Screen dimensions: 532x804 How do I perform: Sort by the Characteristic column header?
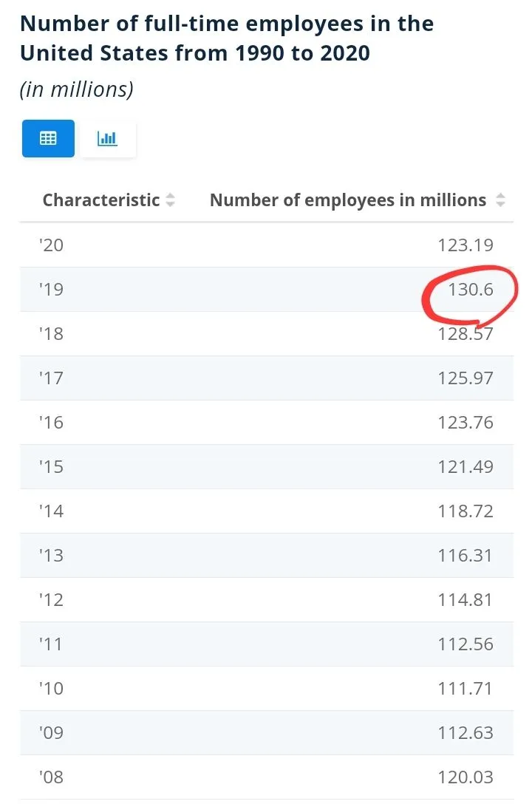pos(101,200)
